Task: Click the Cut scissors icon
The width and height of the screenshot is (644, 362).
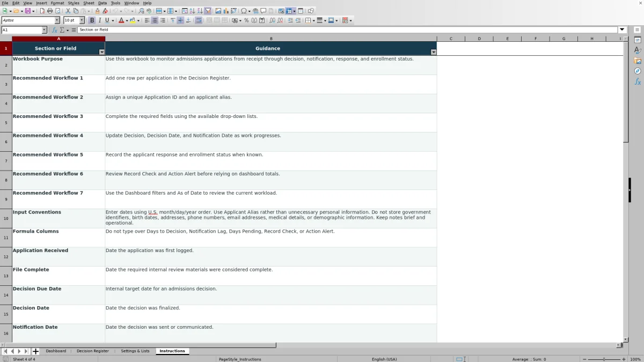Action: (68, 11)
